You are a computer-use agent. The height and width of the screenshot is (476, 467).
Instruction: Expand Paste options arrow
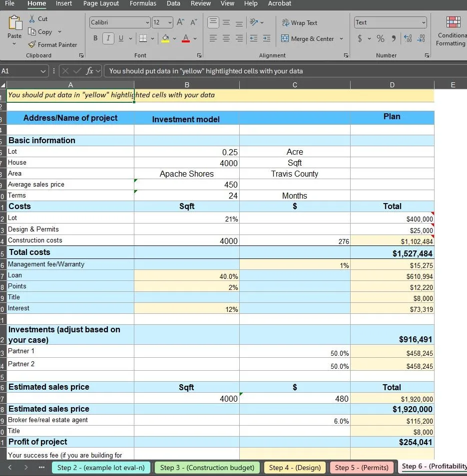click(14, 44)
